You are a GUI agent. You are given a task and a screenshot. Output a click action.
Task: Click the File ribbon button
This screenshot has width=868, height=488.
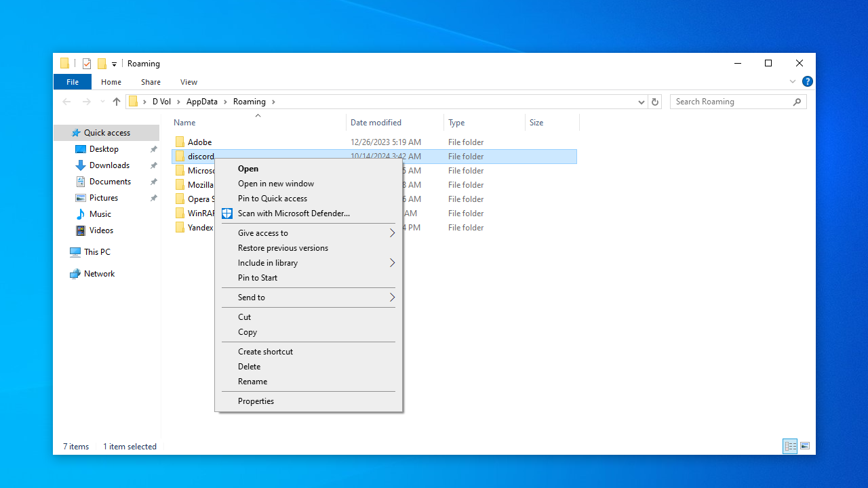(72, 82)
